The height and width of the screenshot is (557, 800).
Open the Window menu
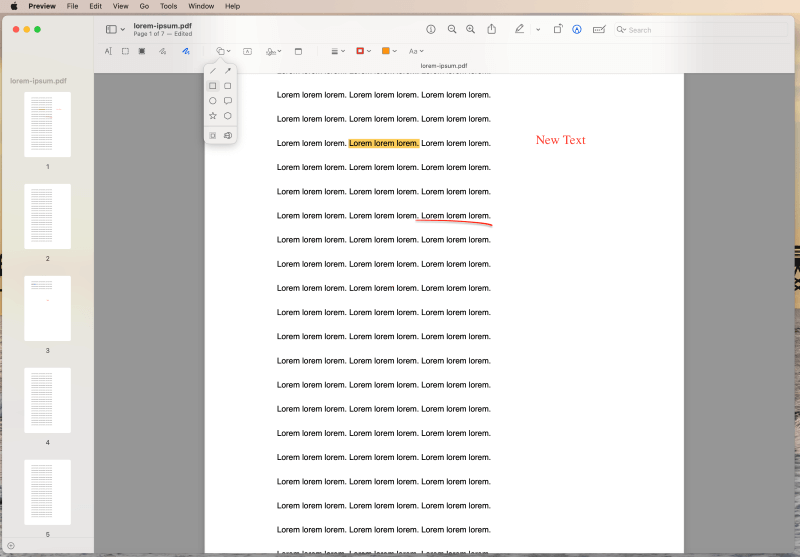coord(201,6)
